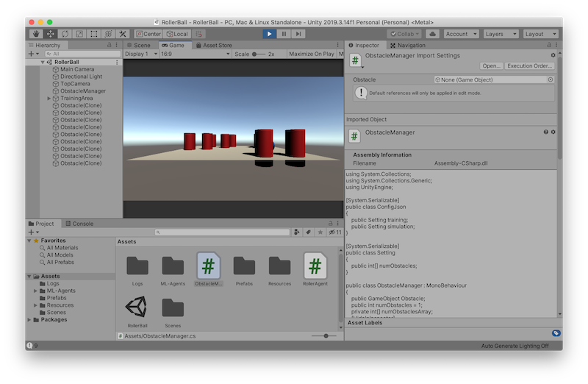
Task: Select the Move tool
Action: [50, 34]
